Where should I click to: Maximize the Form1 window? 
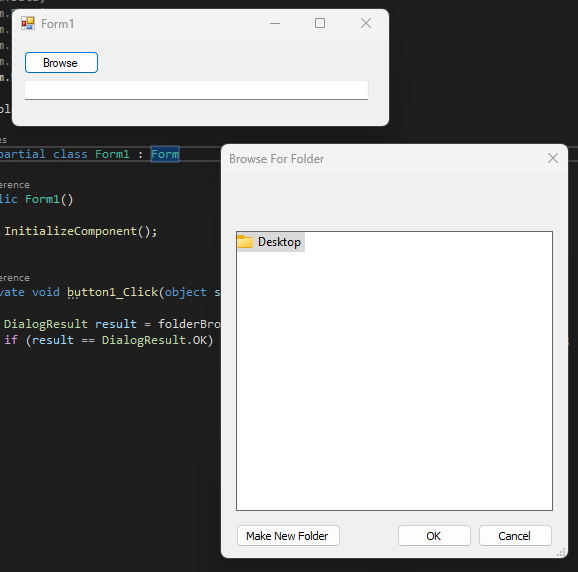click(x=320, y=24)
